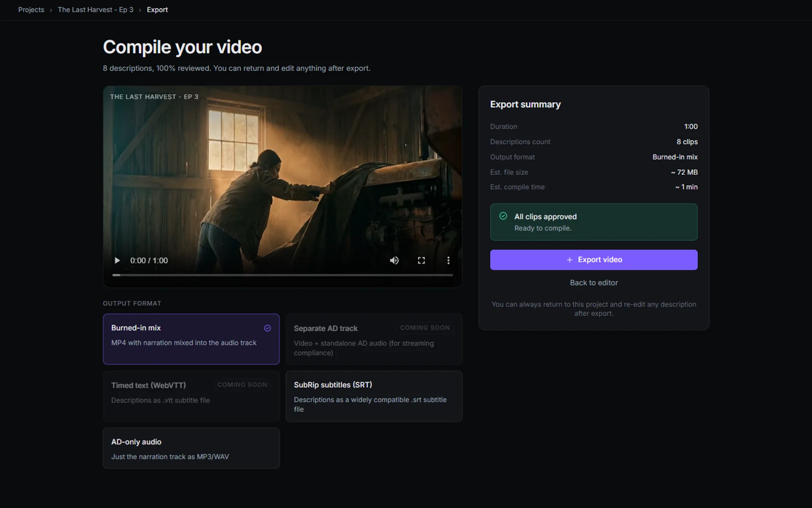Screen dimensions: 812x508
Task: Click COMING SOON badge on Separate AD track
Action: tap(425, 328)
